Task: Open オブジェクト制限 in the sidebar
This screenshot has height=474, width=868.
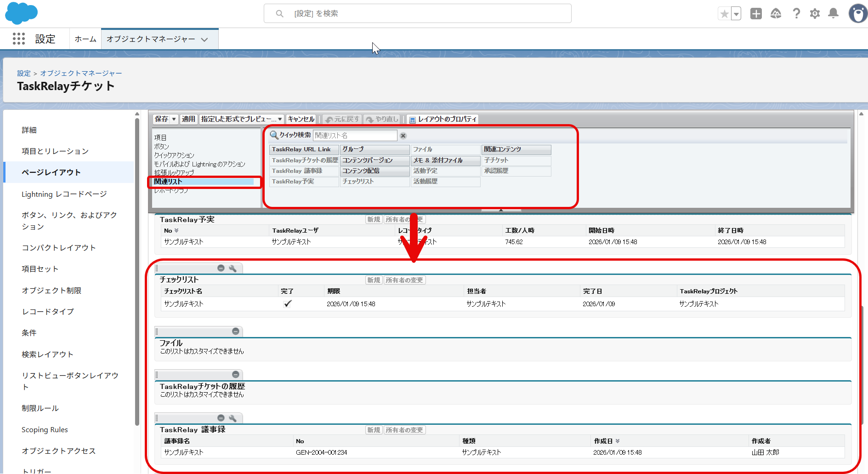Action: click(x=51, y=291)
